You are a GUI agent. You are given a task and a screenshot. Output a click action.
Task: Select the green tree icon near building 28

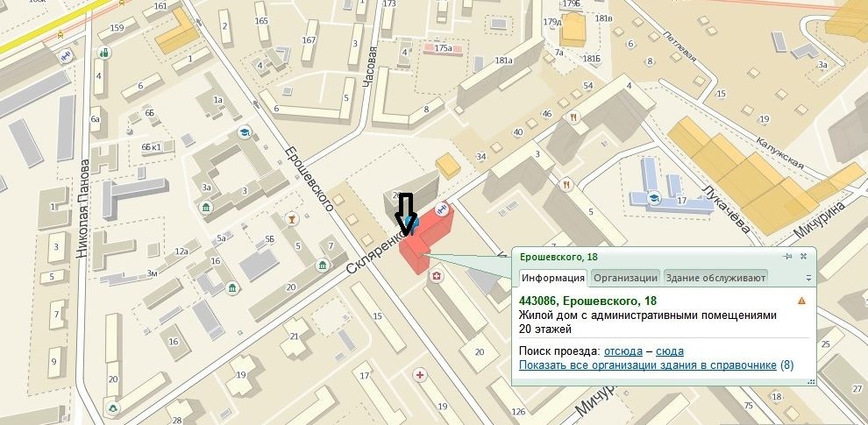point(112,408)
